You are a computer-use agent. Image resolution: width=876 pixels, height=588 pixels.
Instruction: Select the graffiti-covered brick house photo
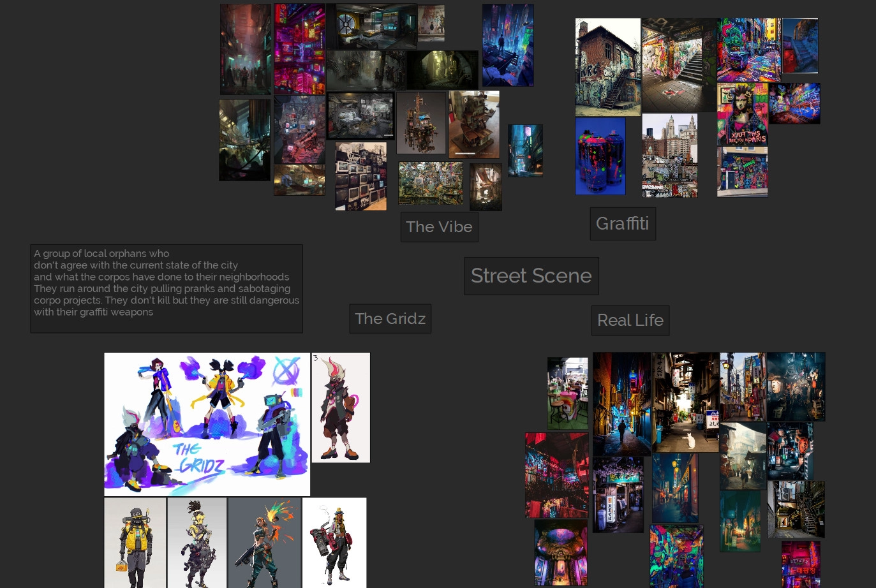(x=607, y=67)
